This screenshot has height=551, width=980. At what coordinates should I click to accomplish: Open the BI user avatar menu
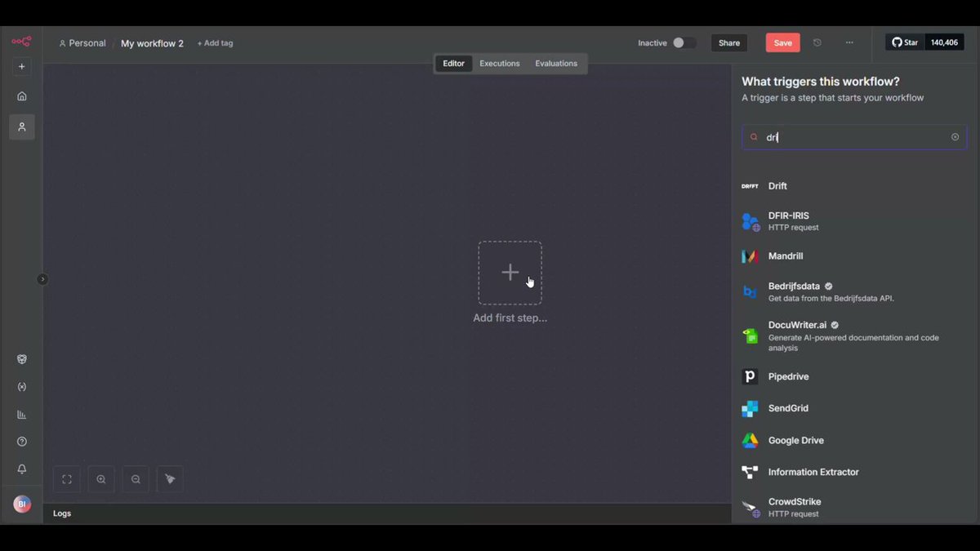22,504
